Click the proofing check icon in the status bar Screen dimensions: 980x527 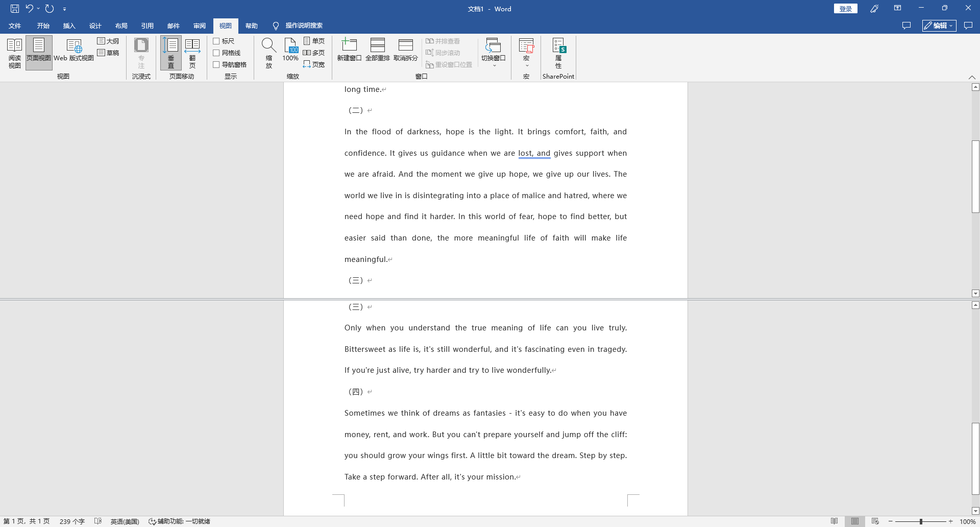click(x=98, y=521)
